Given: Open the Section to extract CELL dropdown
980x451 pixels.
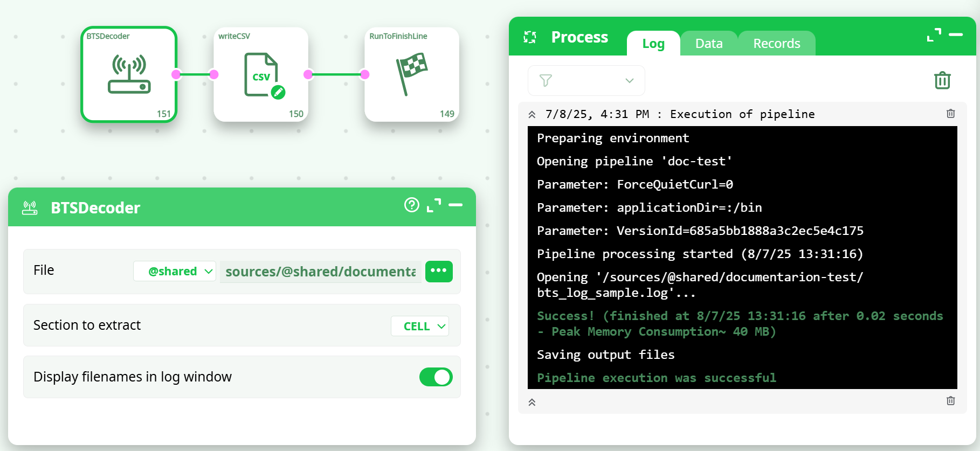Looking at the screenshot, I should coord(419,326).
